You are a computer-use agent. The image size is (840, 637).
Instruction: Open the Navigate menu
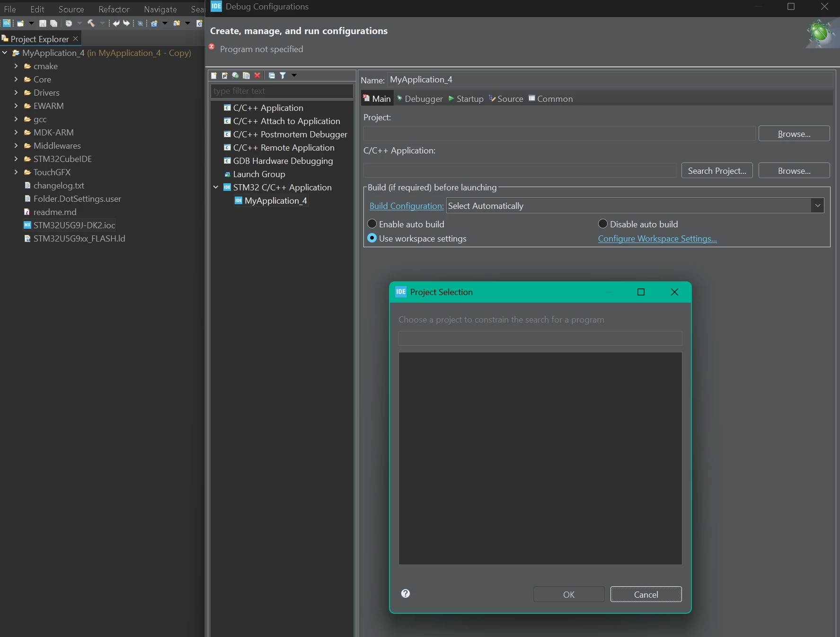[x=160, y=9]
